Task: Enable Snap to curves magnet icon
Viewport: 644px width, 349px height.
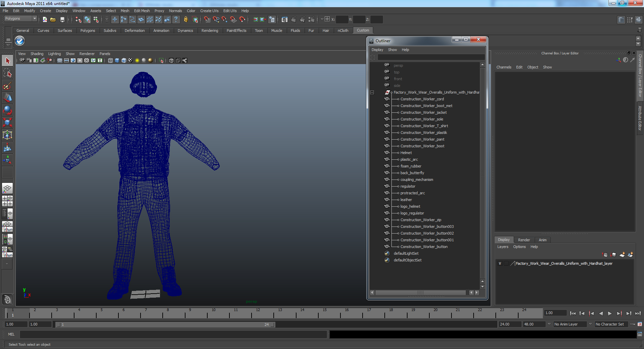Action: [216, 20]
